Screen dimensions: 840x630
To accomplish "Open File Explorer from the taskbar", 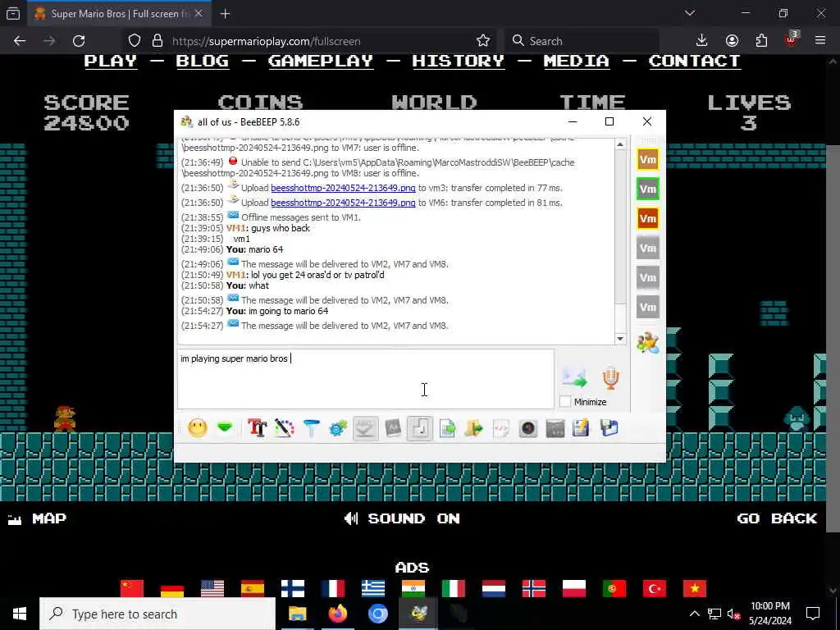I will [x=297, y=614].
